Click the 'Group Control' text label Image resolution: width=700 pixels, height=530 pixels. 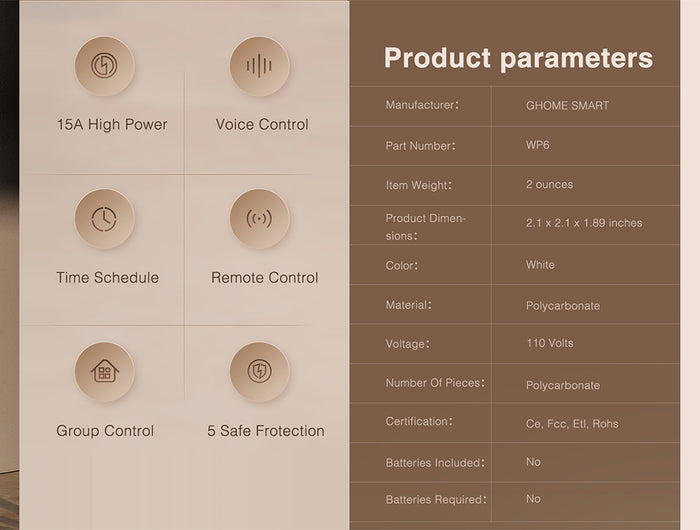pyautogui.click(x=105, y=431)
